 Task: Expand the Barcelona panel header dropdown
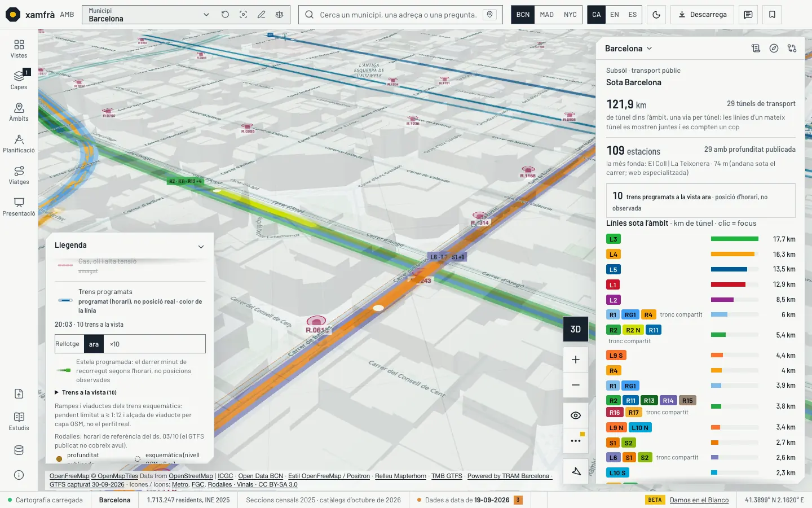point(629,49)
